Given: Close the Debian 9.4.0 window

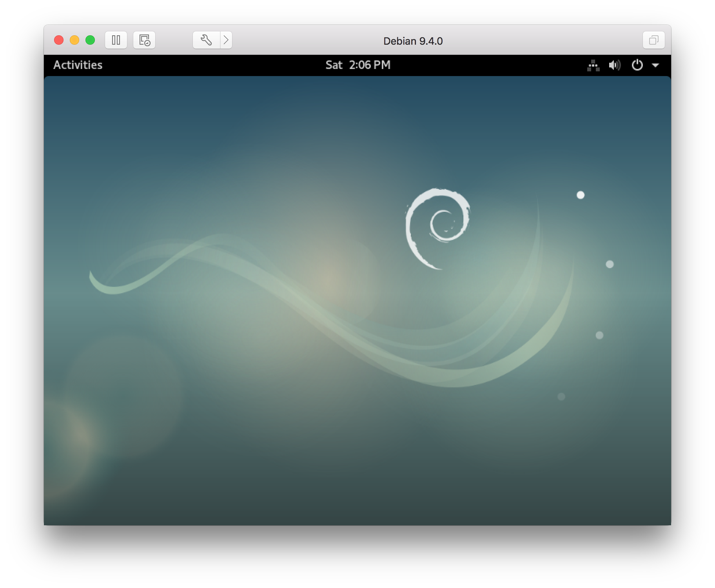Looking at the screenshot, I should tap(59, 40).
